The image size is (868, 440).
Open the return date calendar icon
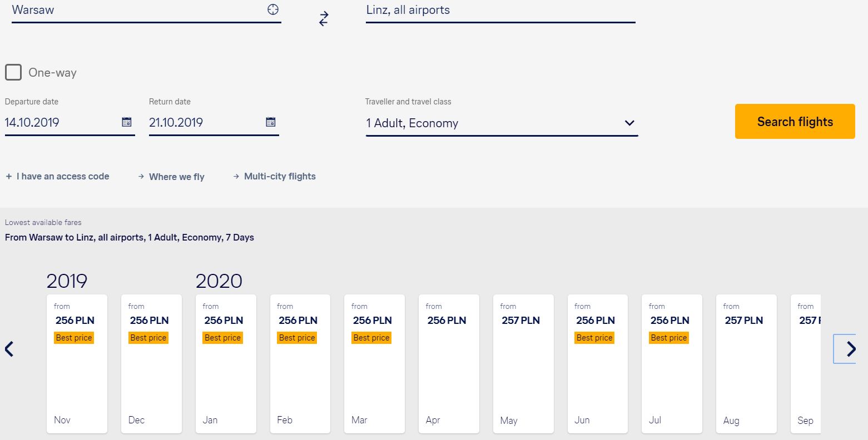click(x=270, y=122)
